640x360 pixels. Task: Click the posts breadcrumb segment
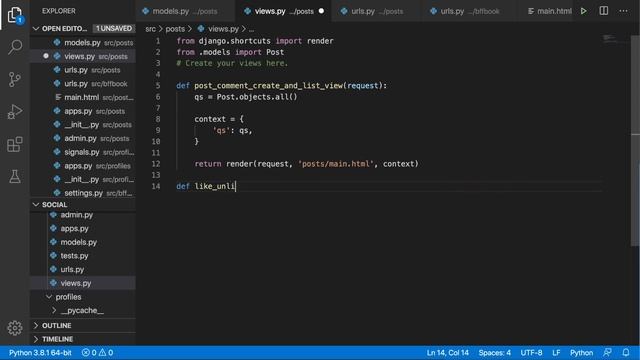[175, 29]
